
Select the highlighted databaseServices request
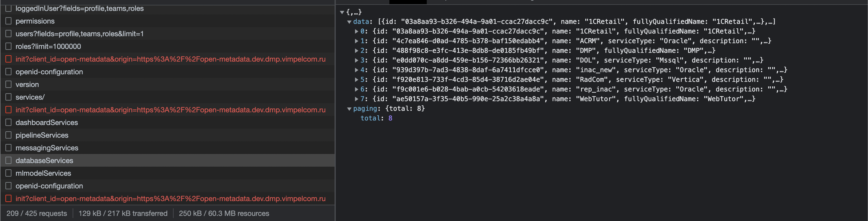(x=168, y=161)
